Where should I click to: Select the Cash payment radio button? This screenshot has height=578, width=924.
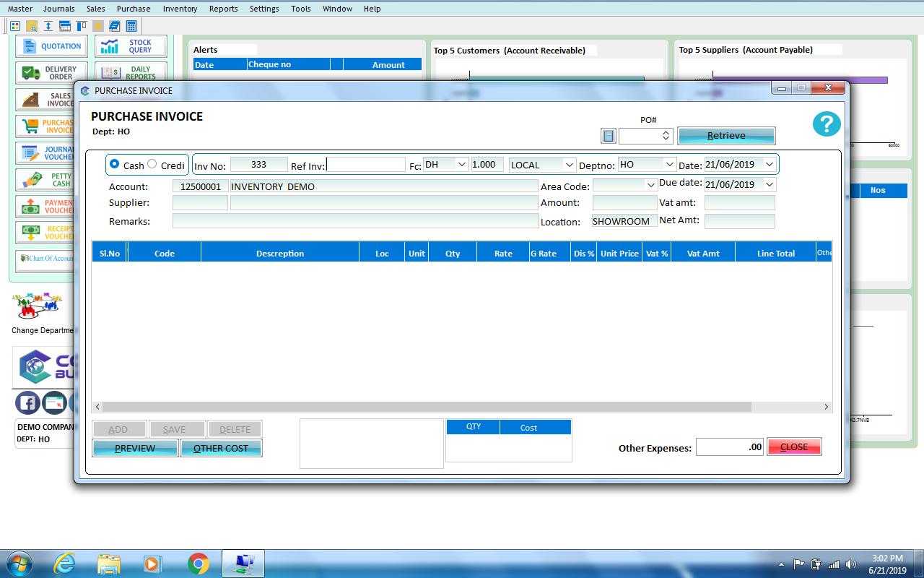tap(113, 164)
